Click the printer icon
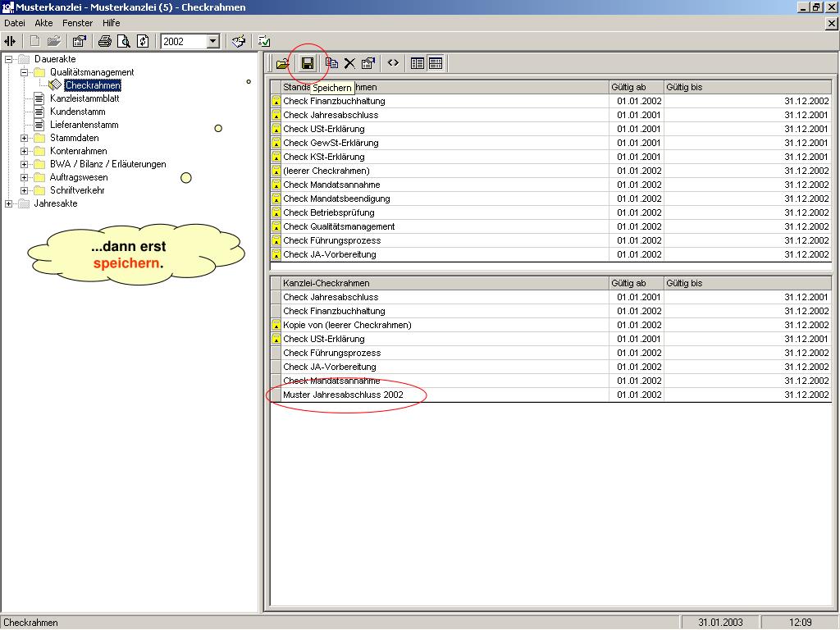 [x=105, y=41]
